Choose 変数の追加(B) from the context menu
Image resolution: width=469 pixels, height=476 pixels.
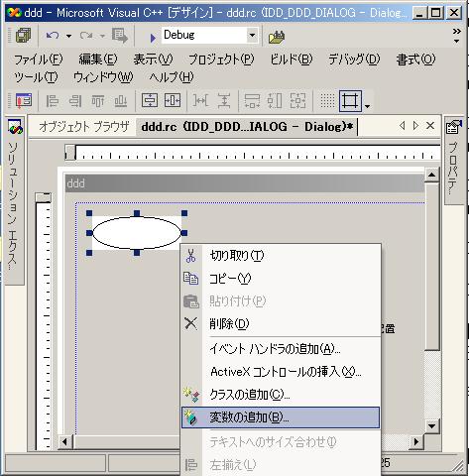tap(281, 417)
